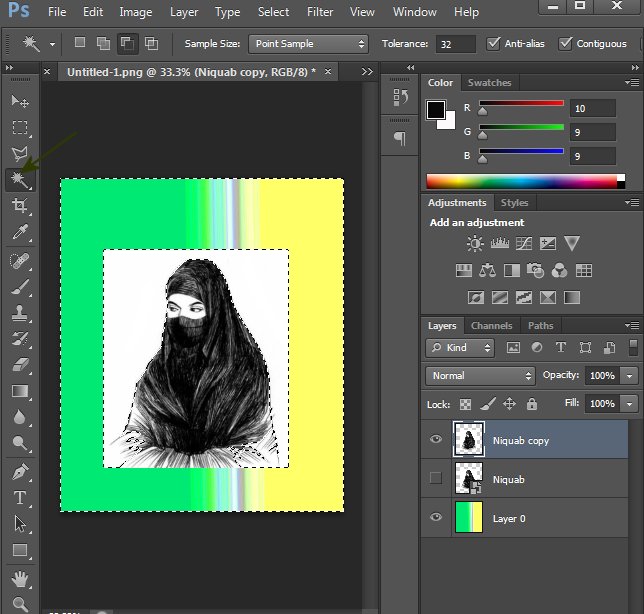Select the Magic Wand tool
Image resolution: width=644 pixels, height=614 pixels.
point(19,179)
